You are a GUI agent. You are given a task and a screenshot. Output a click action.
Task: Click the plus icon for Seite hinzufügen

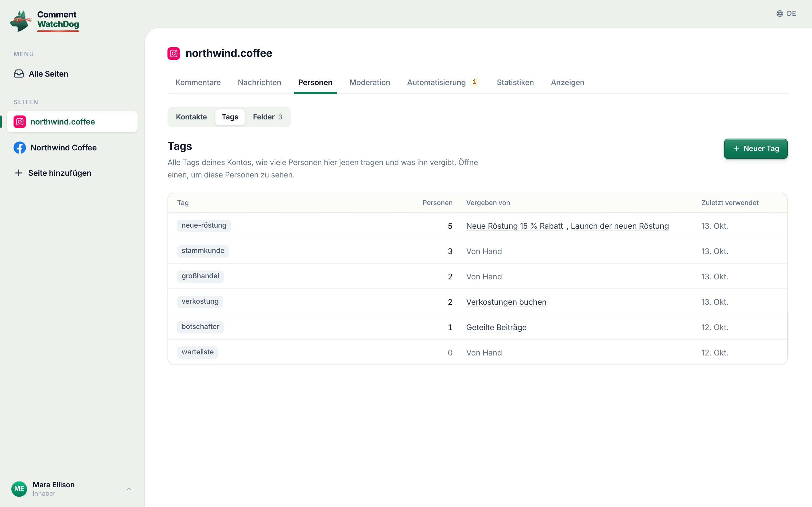[19, 173]
